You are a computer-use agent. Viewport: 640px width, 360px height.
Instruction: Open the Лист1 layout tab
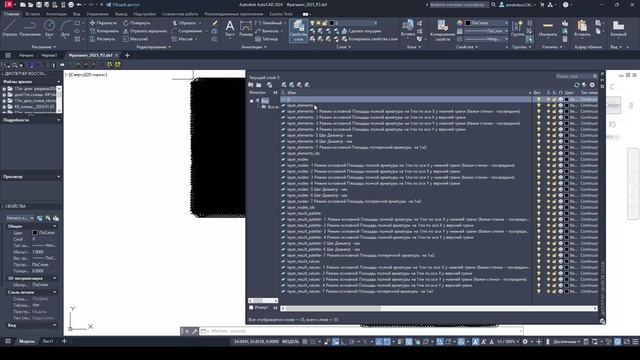coord(48,341)
